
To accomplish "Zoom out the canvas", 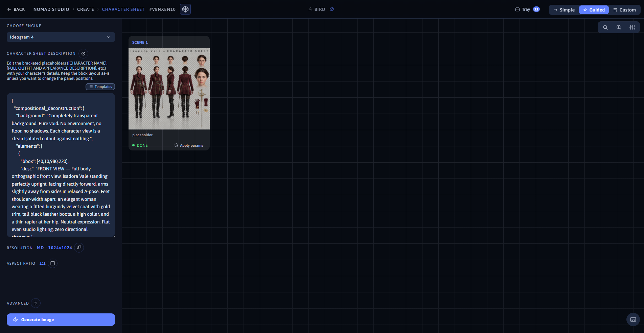I will point(605,27).
